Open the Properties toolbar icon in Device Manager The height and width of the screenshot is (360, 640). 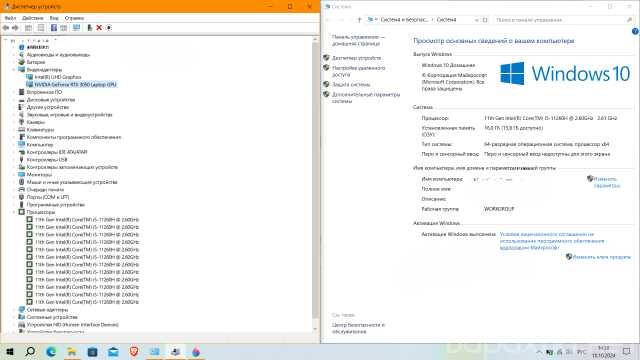[41, 28]
